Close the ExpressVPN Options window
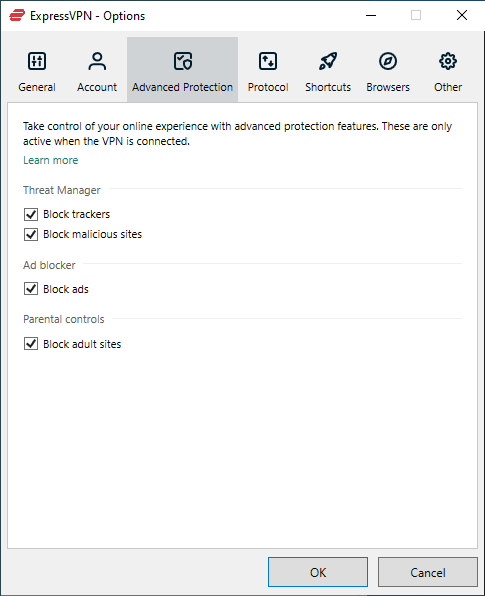Image resolution: width=485 pixels, height=596 pixels. tap(462, 16)
